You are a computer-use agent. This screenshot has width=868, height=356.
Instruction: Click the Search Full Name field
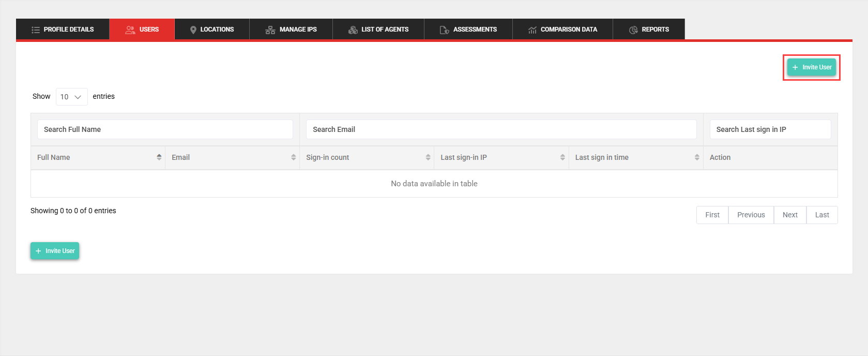165,129
